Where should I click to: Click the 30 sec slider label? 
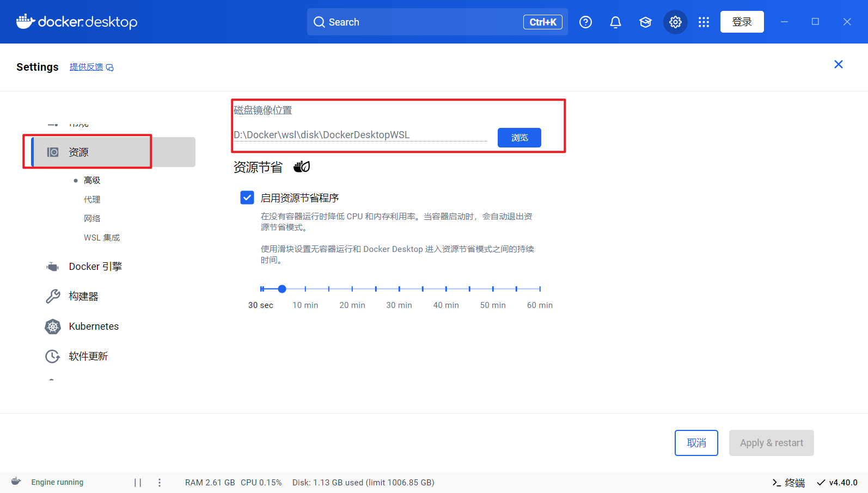[x=261, y=305]
